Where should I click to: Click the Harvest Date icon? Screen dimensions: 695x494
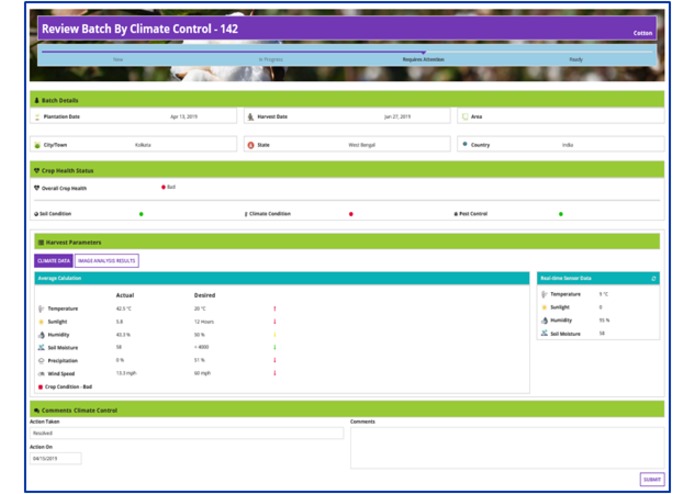click(x=250, y=117)
